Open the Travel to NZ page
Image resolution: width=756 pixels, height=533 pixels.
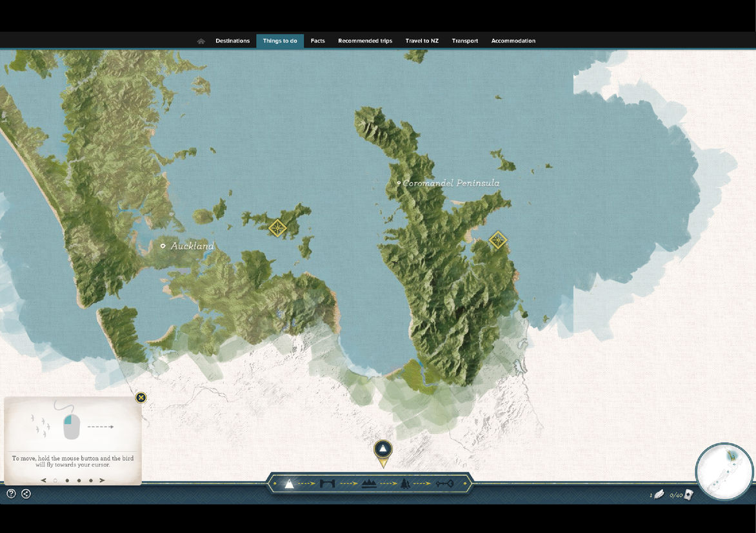pyautogui.click(x=422, y=41)
